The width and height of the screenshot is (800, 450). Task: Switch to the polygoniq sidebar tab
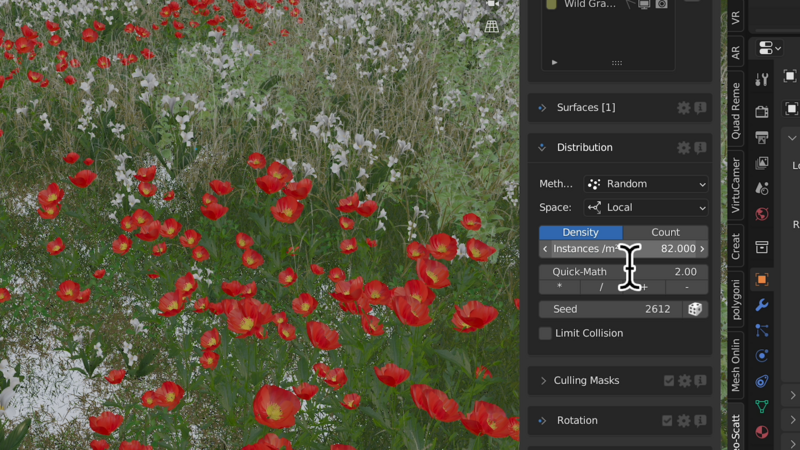735,299
